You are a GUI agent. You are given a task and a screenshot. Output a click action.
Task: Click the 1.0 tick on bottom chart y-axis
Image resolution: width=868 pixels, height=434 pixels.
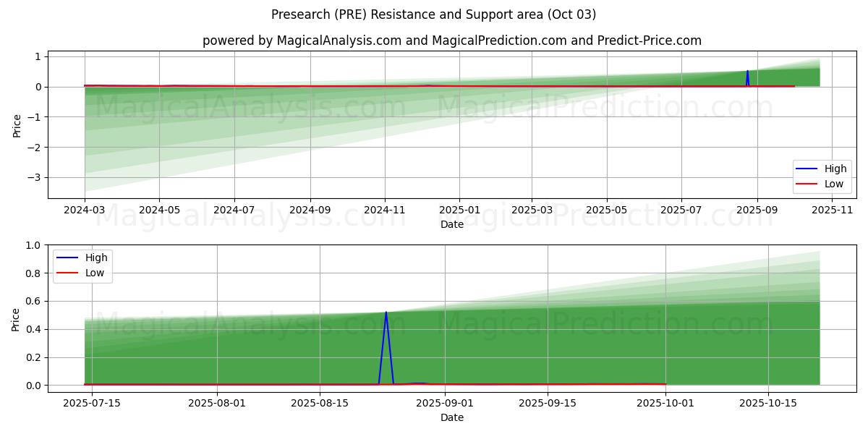(32, 245)
